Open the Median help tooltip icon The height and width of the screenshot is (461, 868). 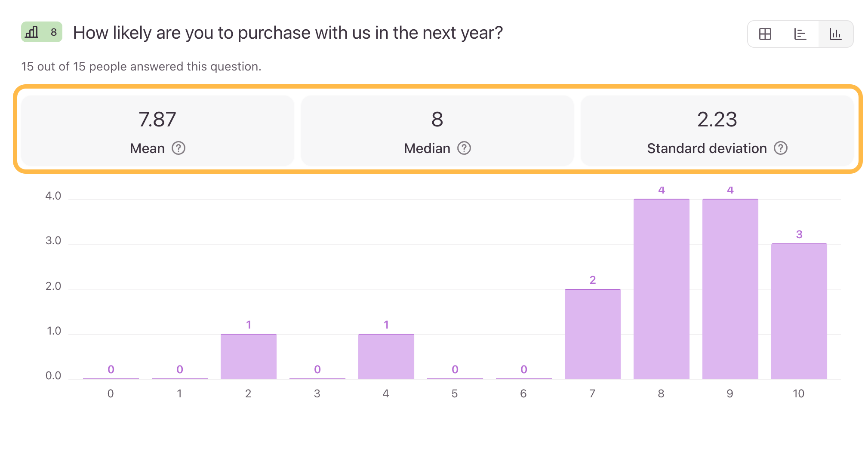[x=464, y=148]
